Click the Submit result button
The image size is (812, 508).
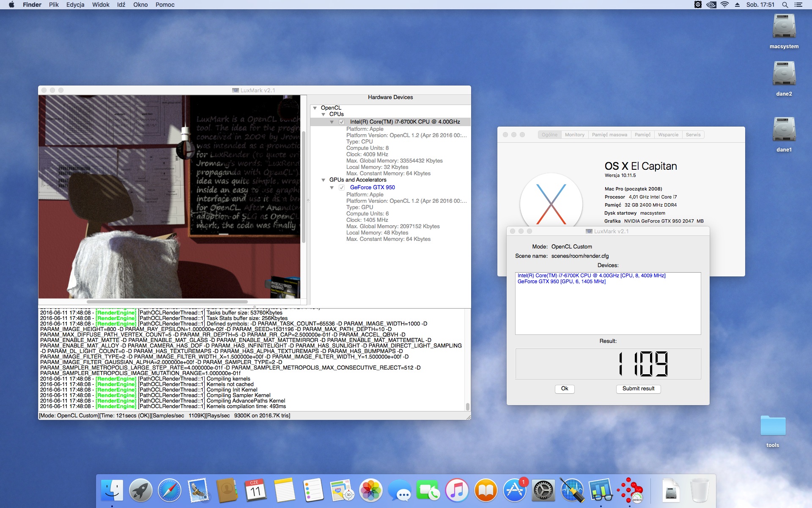tap(638, 389)
